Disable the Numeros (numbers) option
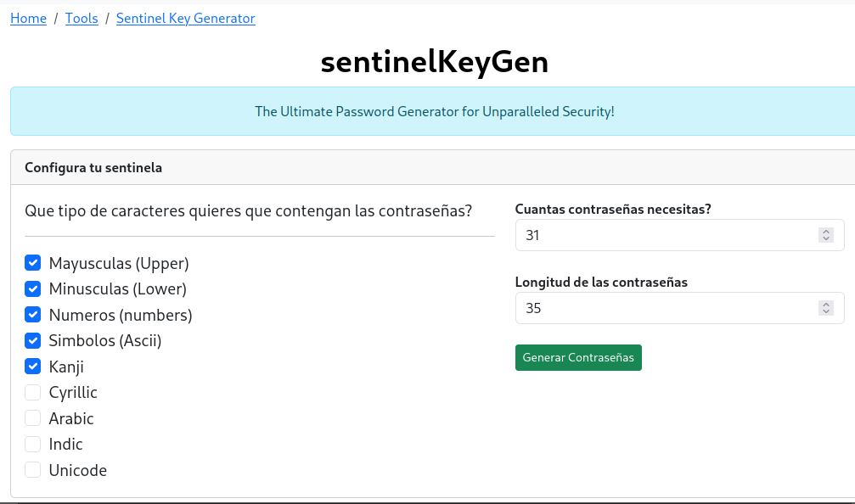 click(x=33, y=315)
